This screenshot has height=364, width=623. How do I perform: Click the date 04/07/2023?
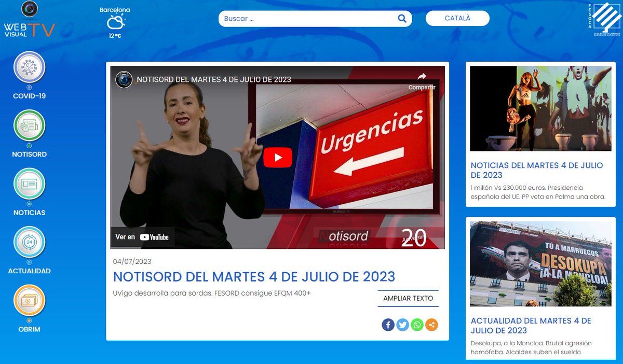coord(132,261)
